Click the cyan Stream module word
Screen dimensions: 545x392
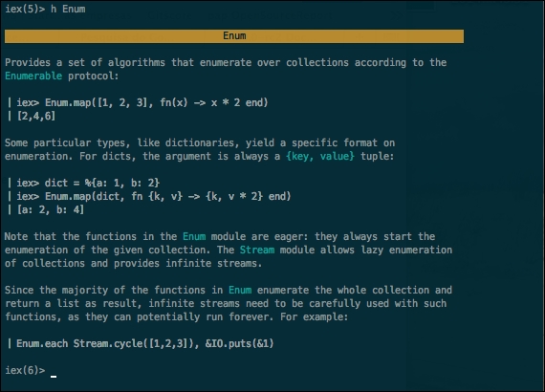[x=257, y=250]
